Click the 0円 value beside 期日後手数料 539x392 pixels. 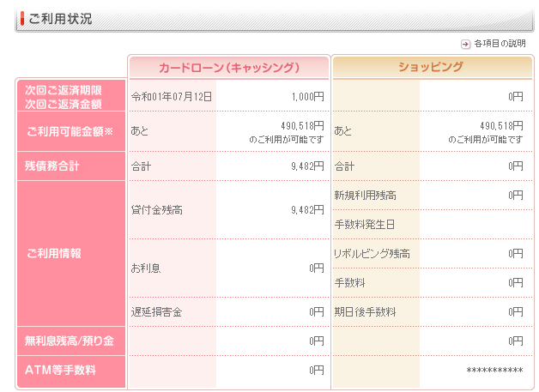pos(516,312)
